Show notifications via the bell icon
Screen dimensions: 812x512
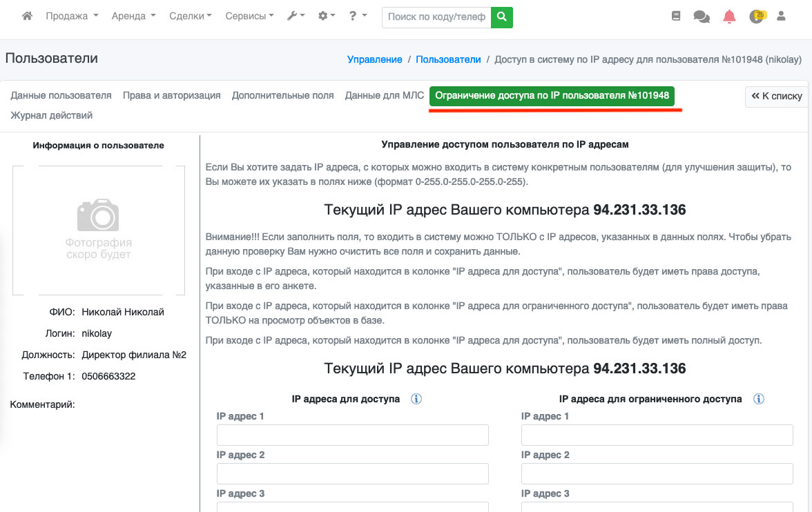pos(729,17)
